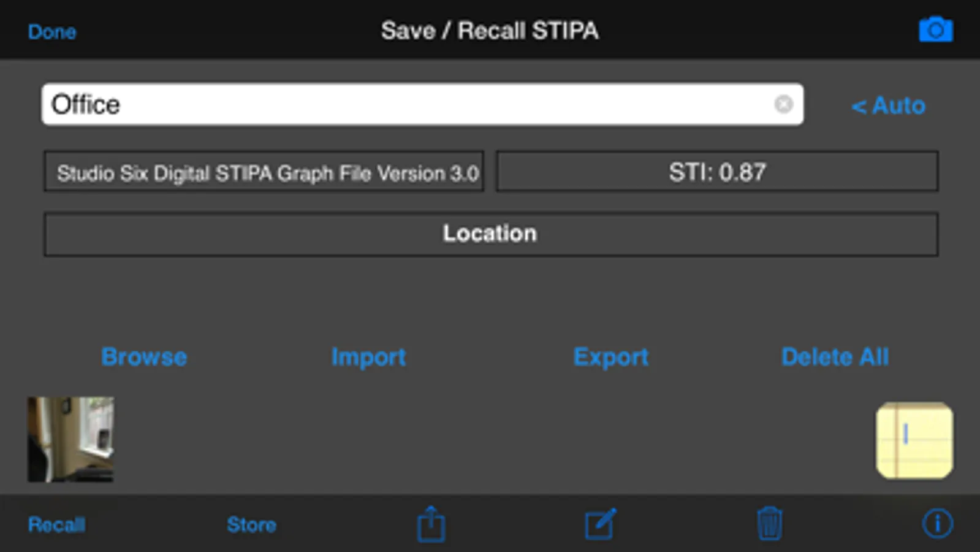Tap the edit compose icon
Viewport: 980px width, 552px height.
point(600,524)
